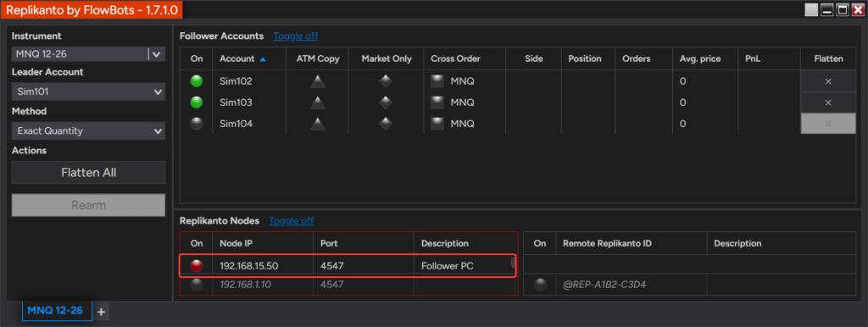Open the Leader Account Sim101 dropdown
This screenshot has width=868, height=327.
point(88,91)
